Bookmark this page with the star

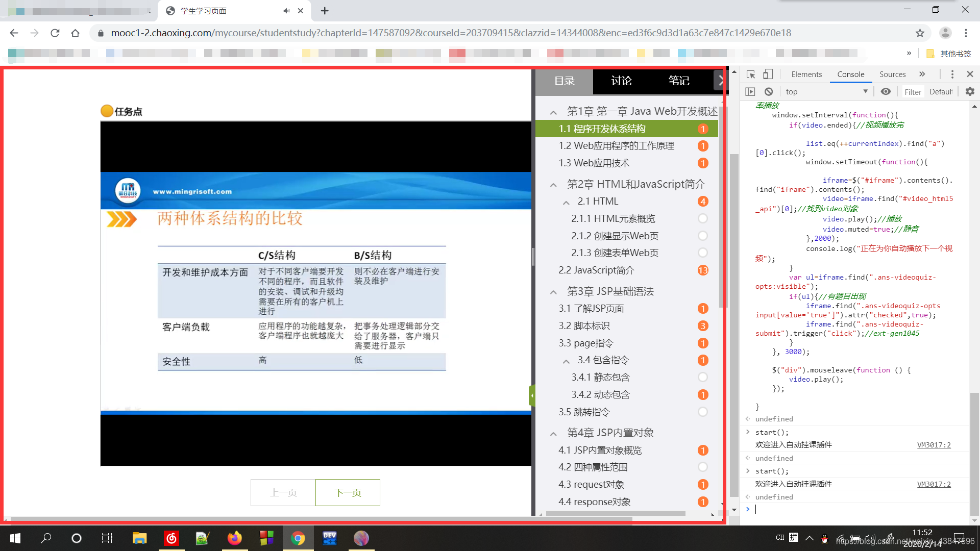pos(920,33)
